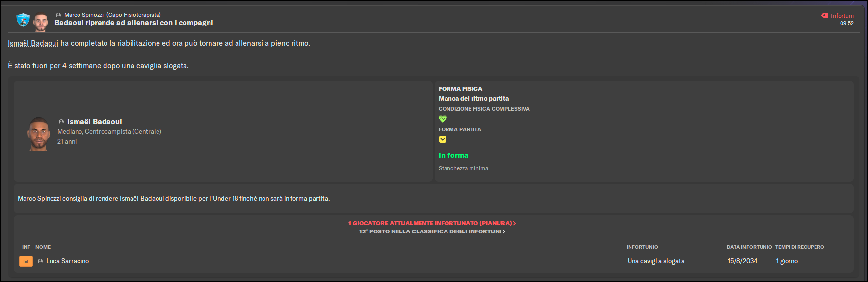Click the green heart overall condition icon

coord(443,119)
